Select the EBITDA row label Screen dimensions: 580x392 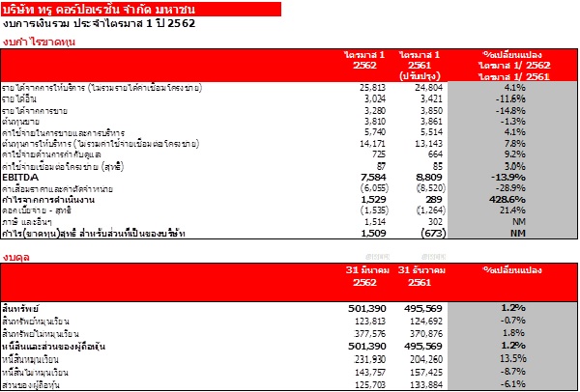pyautogui.click(x=20, y=178)
